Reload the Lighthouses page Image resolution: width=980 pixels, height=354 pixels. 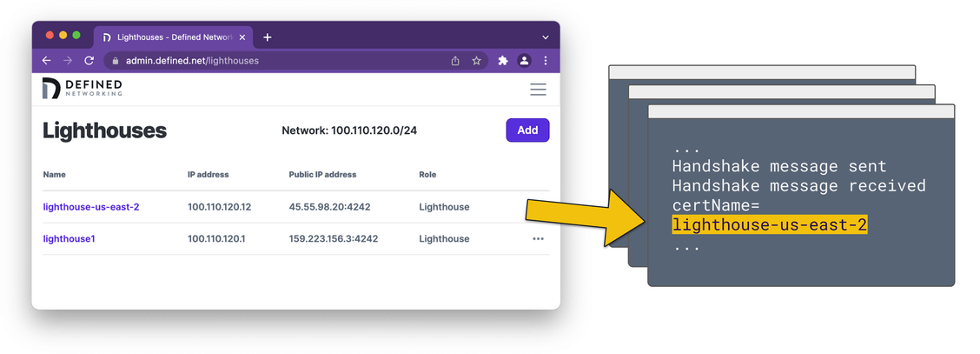click(89, 61)
